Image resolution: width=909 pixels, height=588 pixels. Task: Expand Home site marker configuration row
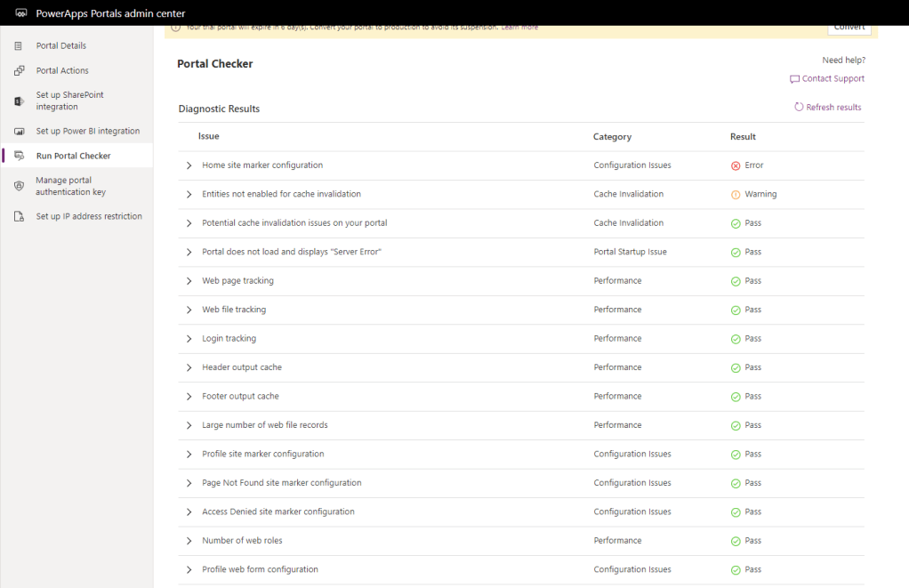click(x=189, y=165)
